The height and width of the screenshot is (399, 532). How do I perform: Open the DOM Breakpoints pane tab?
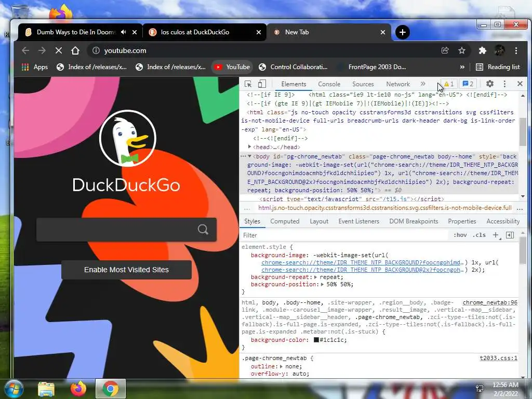414,221
